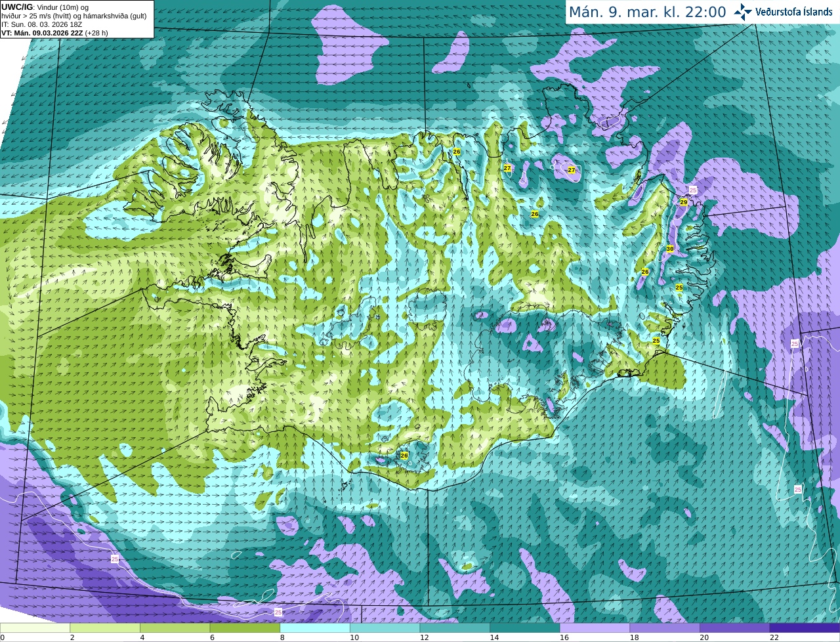Click the Veðurstofa Íslands logo icon

pos(743,12)
